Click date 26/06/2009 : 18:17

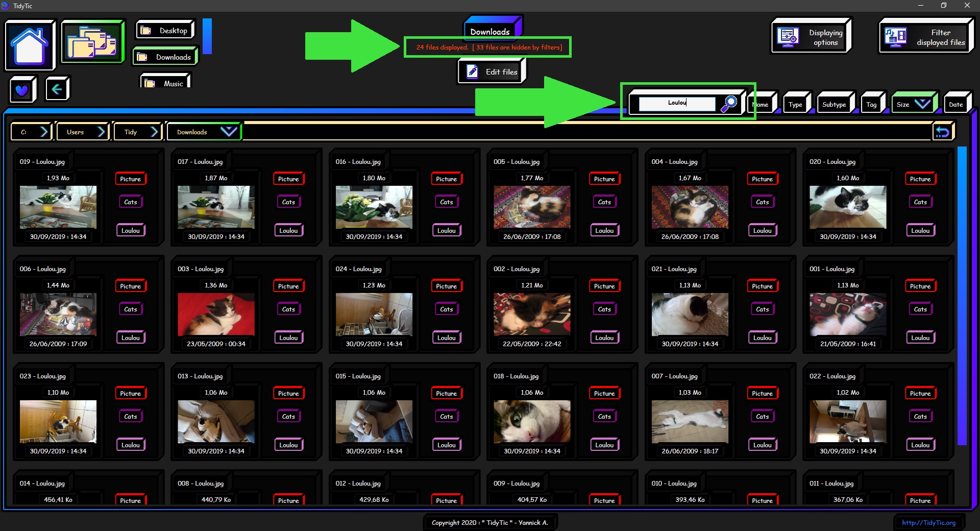click(690, 451)
